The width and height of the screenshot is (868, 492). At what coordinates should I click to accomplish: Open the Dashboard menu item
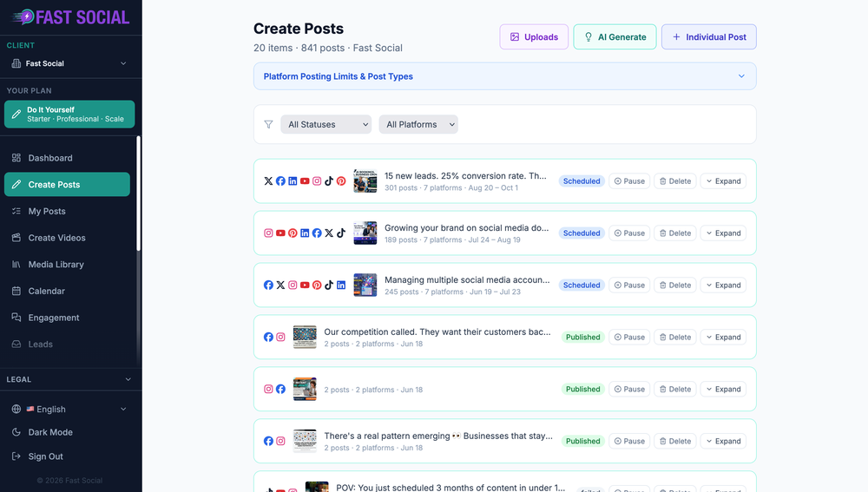[x=67, y=158]
